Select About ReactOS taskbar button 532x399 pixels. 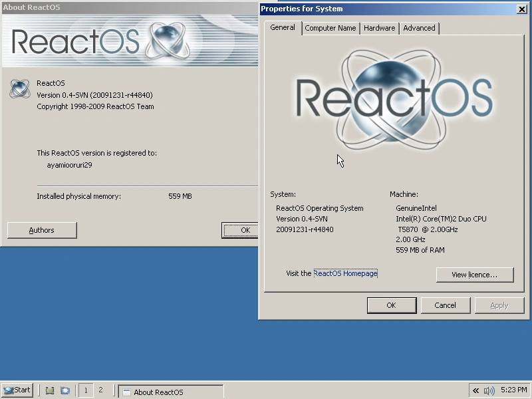click(x=171, y=392)
